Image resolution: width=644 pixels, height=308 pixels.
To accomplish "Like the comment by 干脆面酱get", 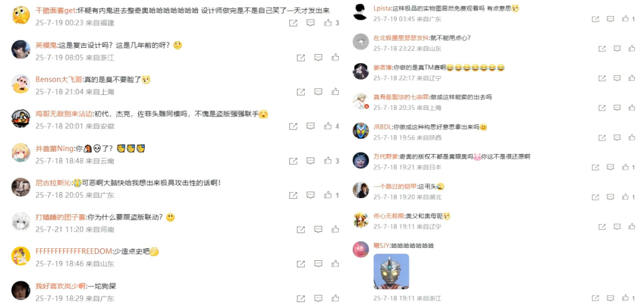I will tap(328, 23).
